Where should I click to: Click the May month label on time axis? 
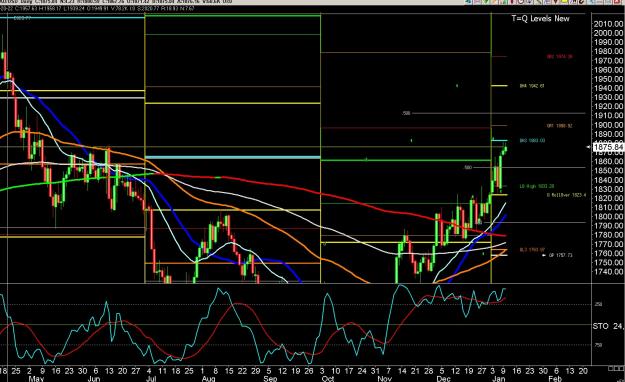[x=36, y=378]
